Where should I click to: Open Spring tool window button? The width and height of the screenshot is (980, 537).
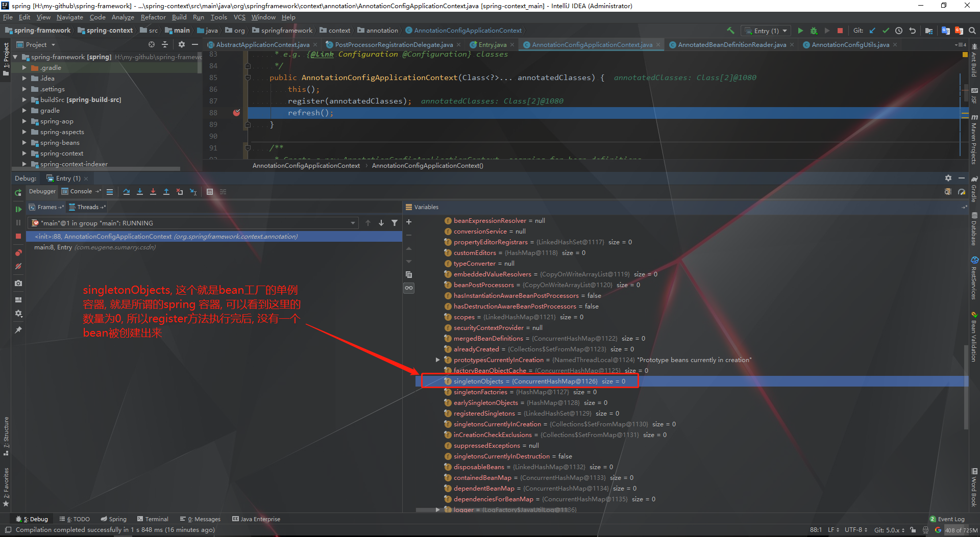114,519
